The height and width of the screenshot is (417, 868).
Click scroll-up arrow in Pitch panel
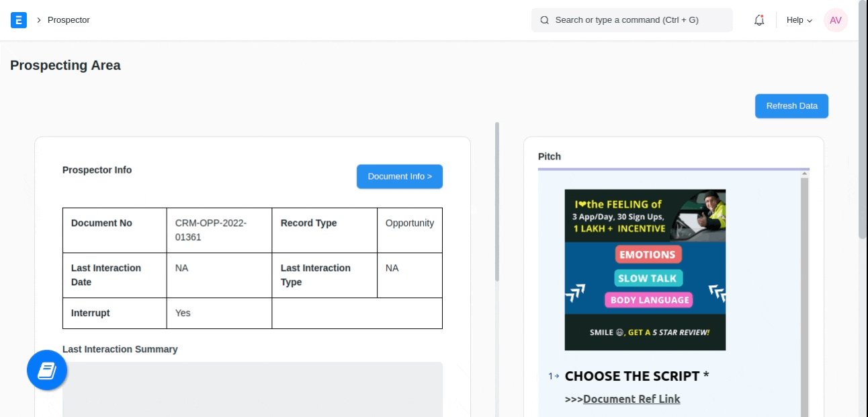[804, 175]
